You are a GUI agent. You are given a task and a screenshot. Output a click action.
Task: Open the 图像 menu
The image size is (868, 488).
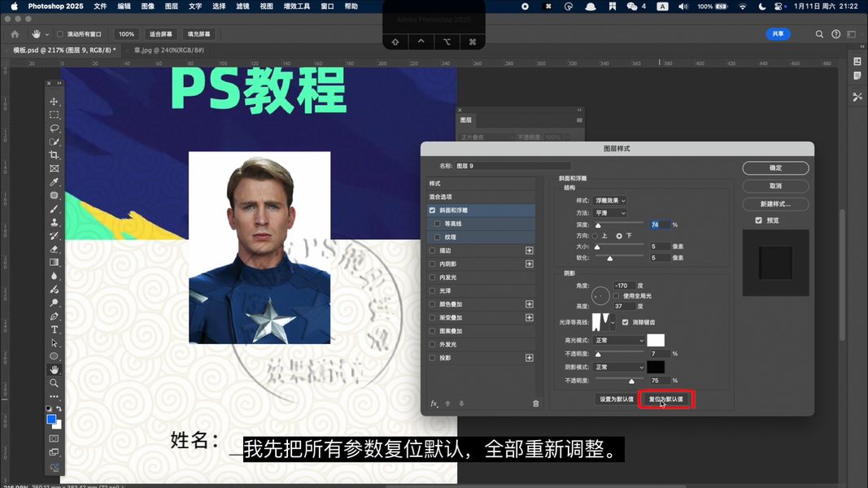tap(148, 7)
